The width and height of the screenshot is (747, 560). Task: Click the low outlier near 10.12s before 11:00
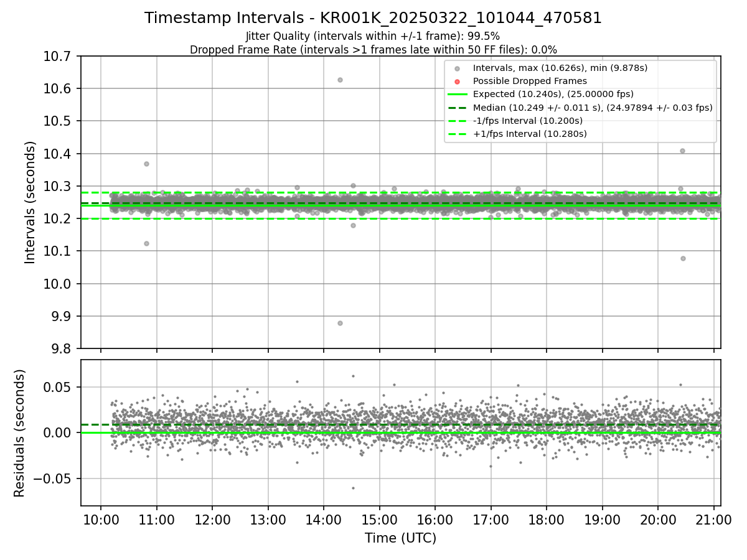(x=146, y=243)
